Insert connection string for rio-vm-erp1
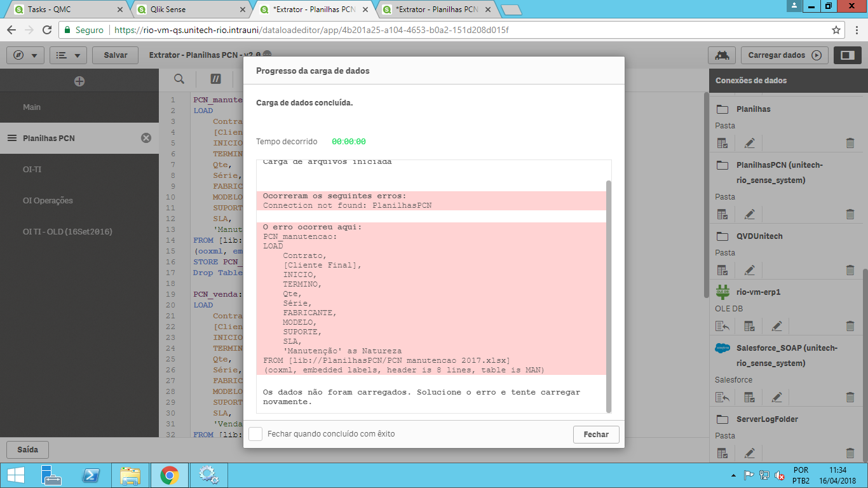Viewport: 868px width, 488px height. pos(722,326)
